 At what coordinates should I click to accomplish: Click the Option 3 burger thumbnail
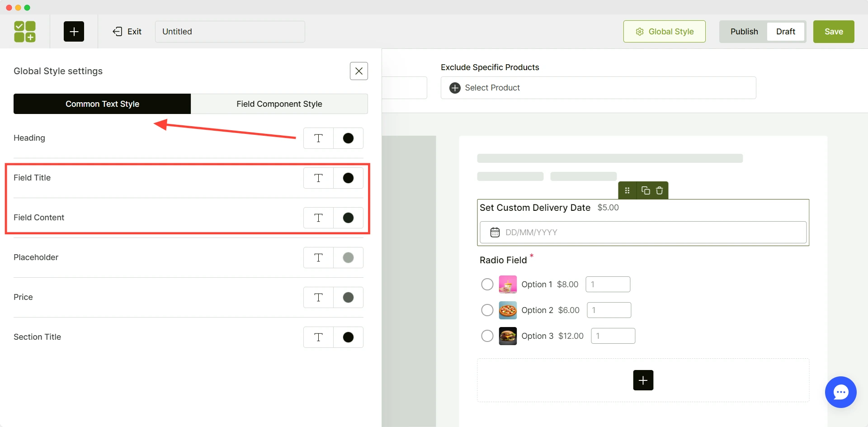point(508,336)
